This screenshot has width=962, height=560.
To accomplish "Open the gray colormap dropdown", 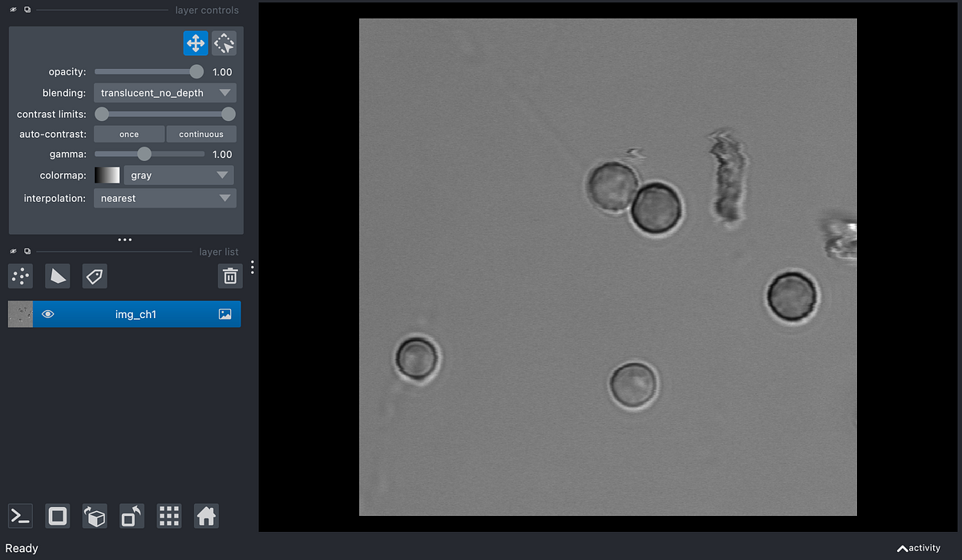I will point(178,175).
